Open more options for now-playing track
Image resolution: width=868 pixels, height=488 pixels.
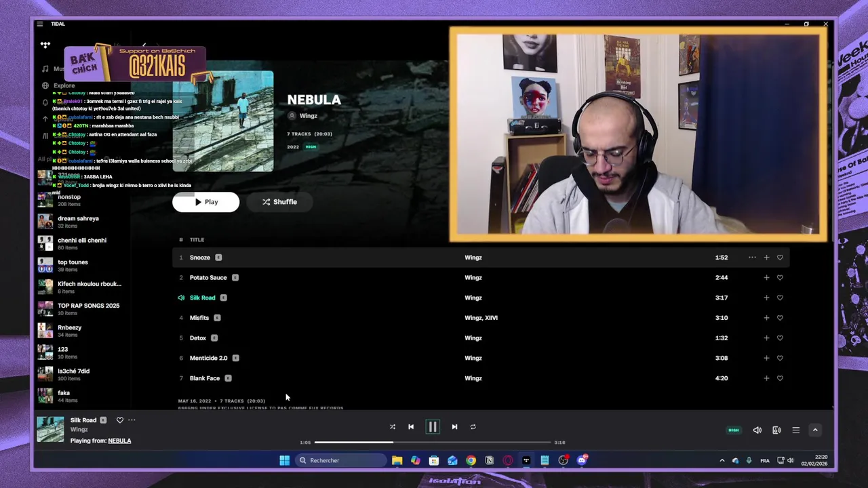point(132,420)
